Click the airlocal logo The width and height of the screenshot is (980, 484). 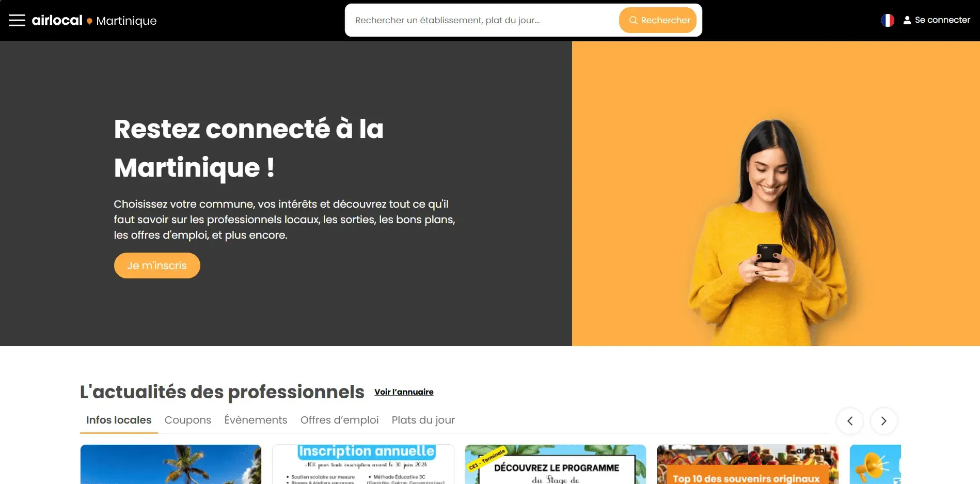tap(57, 20)
